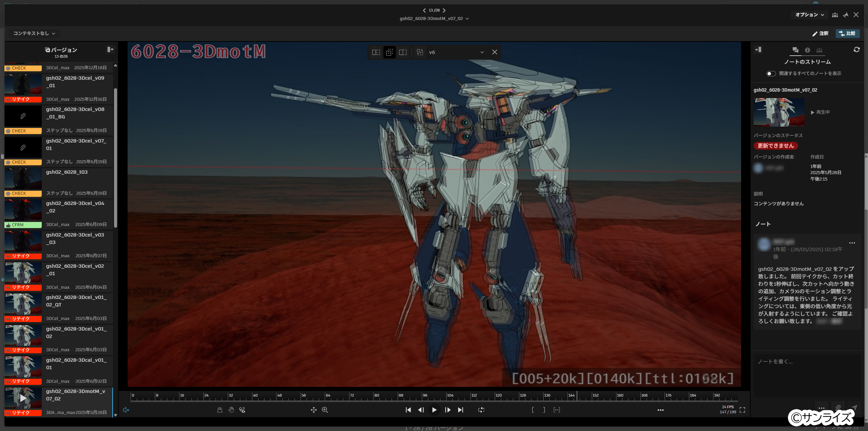Switch to the notes stream tab
The height and width of the screenshot is (431, 868).
pos(795,50)
